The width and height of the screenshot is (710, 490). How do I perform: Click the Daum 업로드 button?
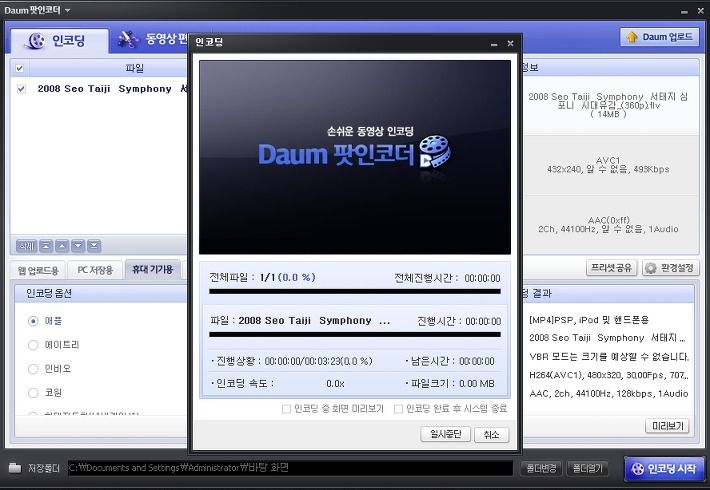[x=659, y=37]
